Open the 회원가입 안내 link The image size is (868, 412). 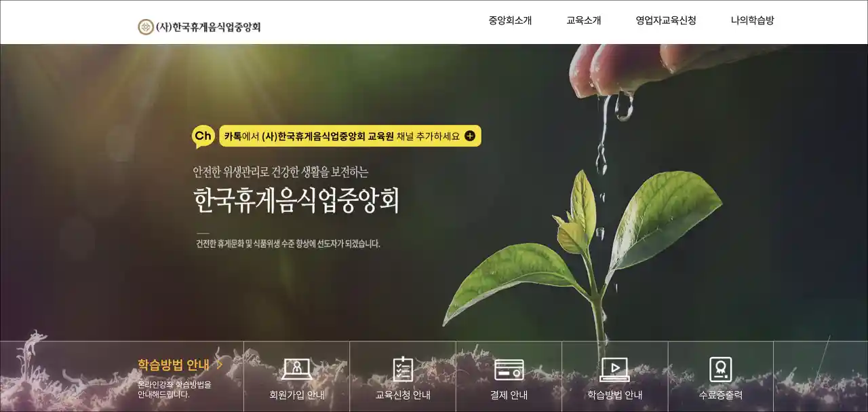[296, 395]
